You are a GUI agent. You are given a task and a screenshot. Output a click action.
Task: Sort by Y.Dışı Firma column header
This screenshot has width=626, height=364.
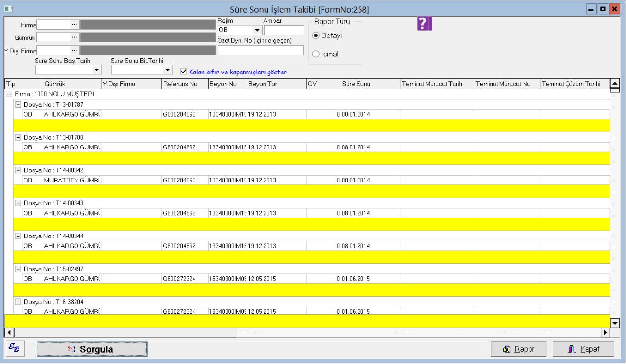click(131, 84)
